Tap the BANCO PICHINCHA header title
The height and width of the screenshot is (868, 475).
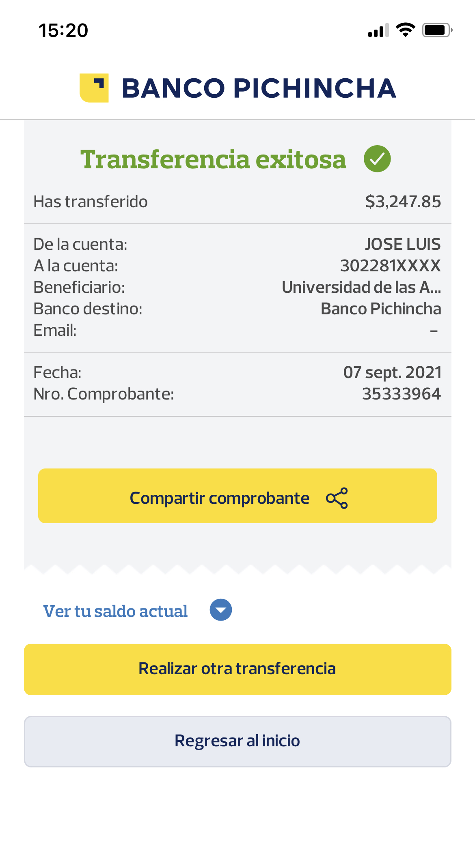pyautogui.click(x=259, y=88)
